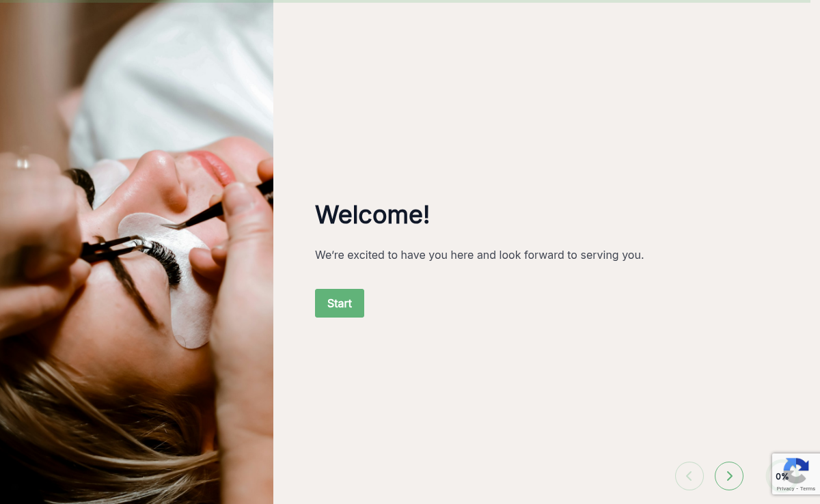Click the 0% circular progress indicator
The width and height of the screenshot is (820, 504).
[781, 476]
